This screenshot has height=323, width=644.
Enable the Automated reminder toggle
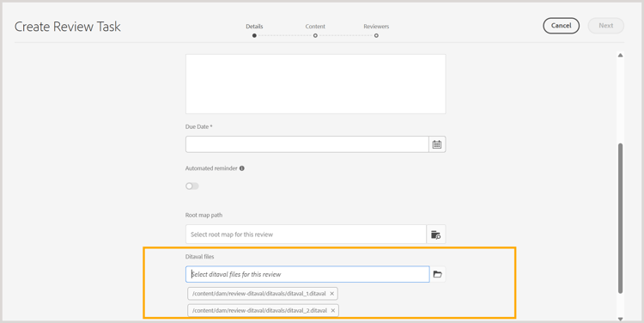[191, 186]
